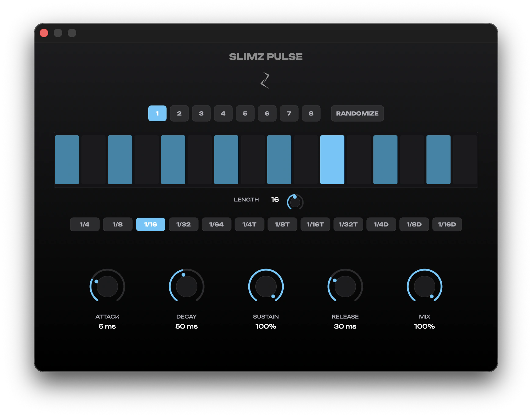The image size is (532, 417).
Task: Select pattern slot 2
Action: (x=179, y=113)
